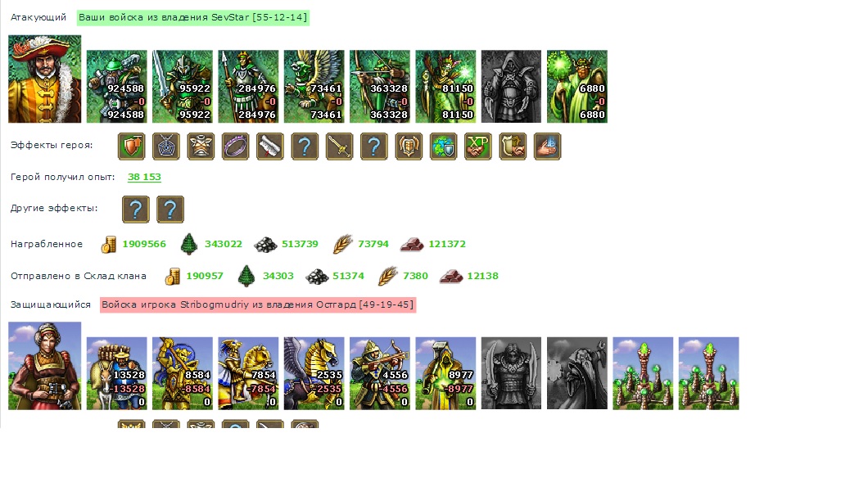The image size is (868, 487).
Task: Click the green attacker label SevStar [55-12-14]
Action: pyautogui.click(x=192, y=18)
